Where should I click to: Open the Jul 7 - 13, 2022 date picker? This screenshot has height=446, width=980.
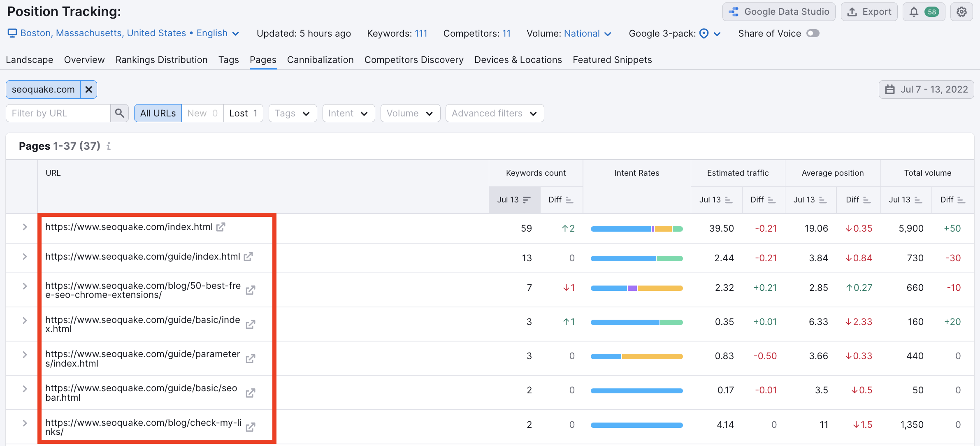click(926, 90)
